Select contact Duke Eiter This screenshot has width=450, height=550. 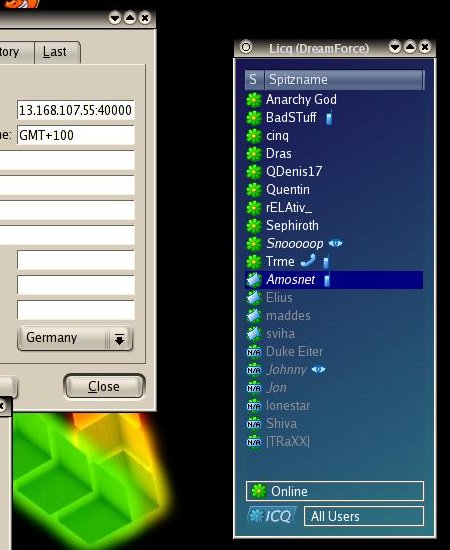point(294,352)
